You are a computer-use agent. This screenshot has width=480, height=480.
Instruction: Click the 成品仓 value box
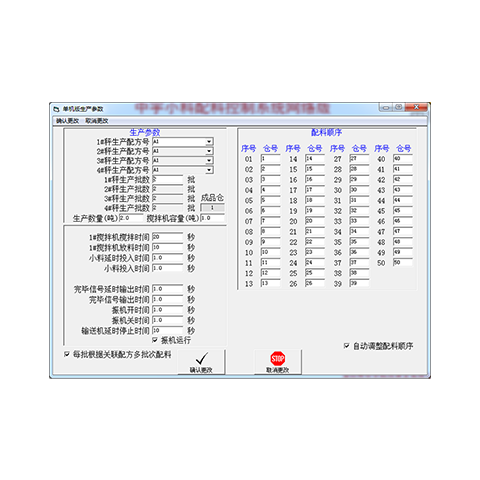[x=212, y=208]
